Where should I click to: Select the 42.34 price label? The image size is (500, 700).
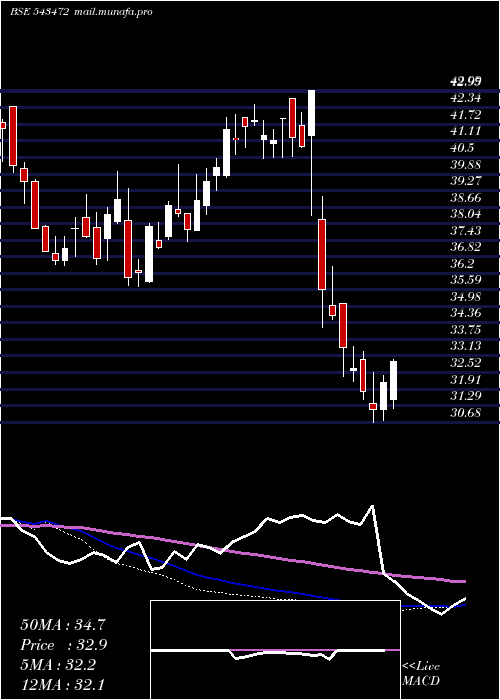[x=466, y=98]
